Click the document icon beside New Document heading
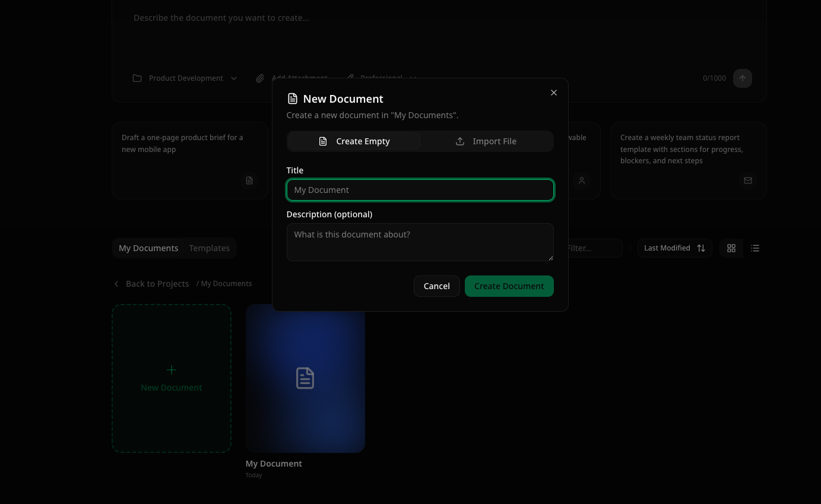The image size is (821, 504). [x=292, y=99]
